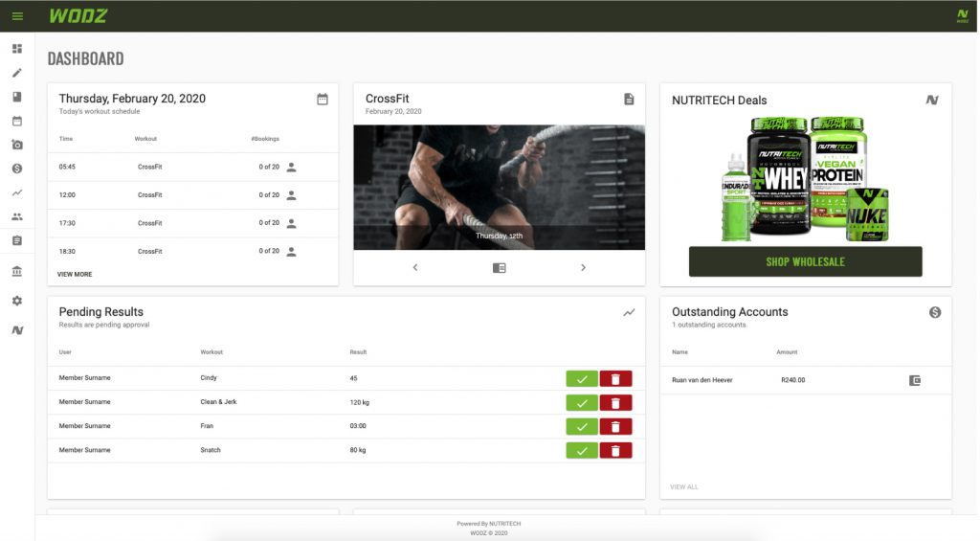
Task: Open the settings gear icon in sidebar
Action: [17, 301]
